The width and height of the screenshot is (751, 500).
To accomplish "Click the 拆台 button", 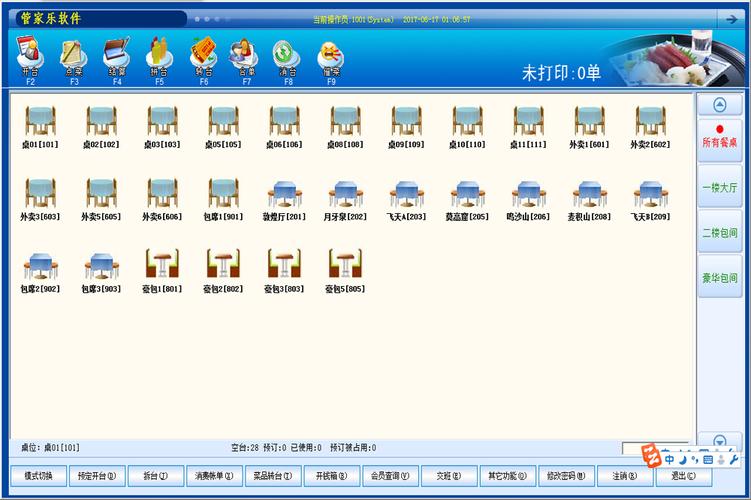I will [156, 476].
